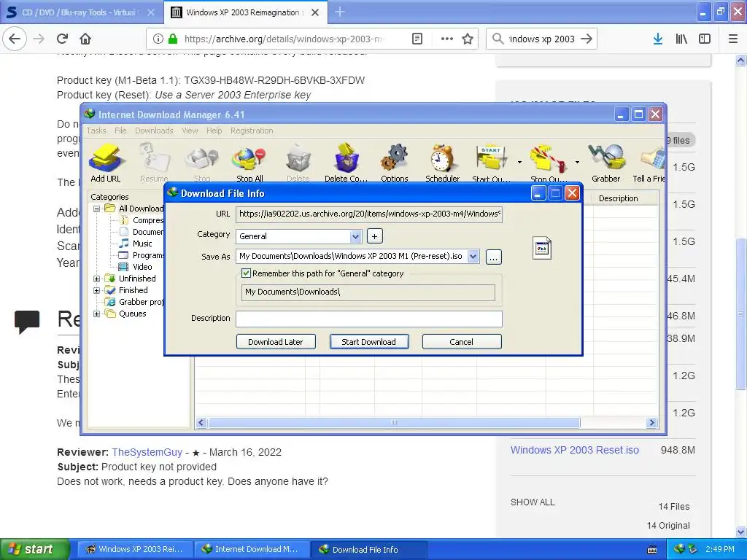Open the View menu in IDM

coord(190,131)
